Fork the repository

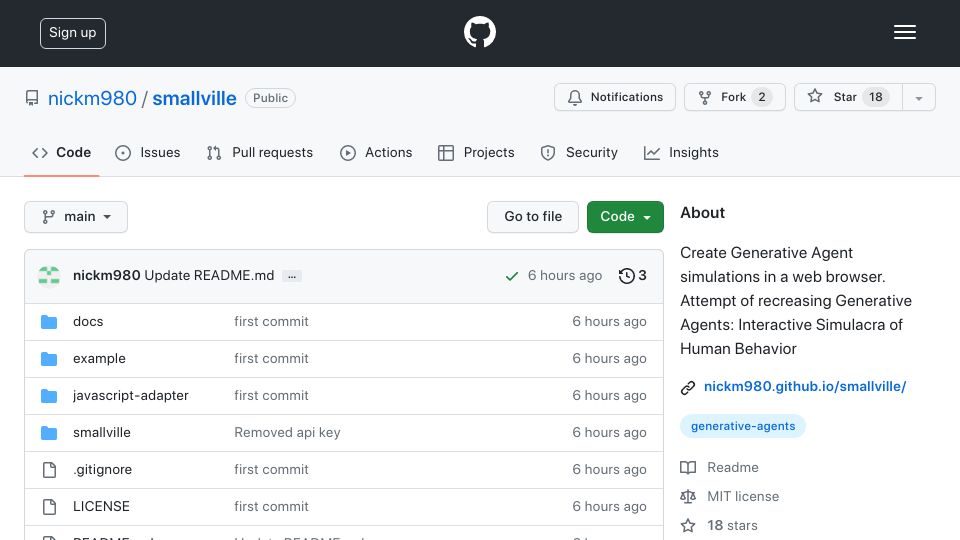click(x=734, y=97)
